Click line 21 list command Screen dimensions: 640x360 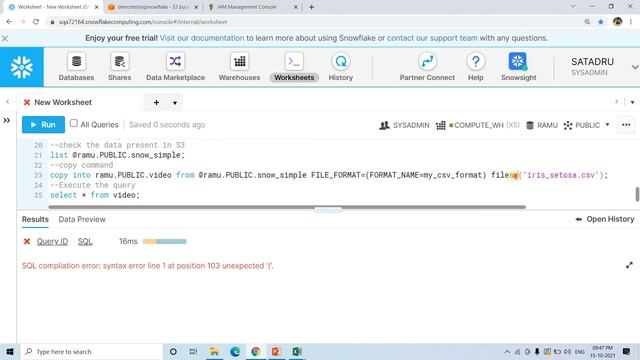pos(117,155)
